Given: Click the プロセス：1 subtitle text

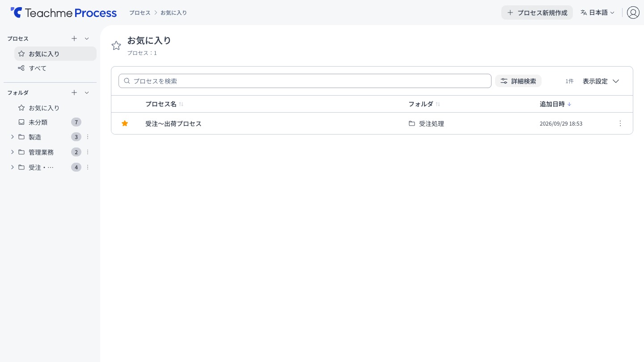Looking at the screenshot, I should pyautogui.click(x=142, y=53).
